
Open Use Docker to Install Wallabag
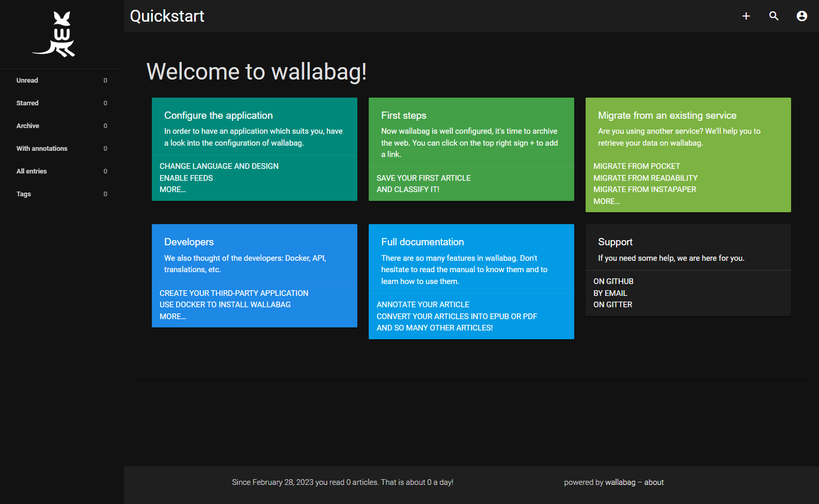coord(225,305)
